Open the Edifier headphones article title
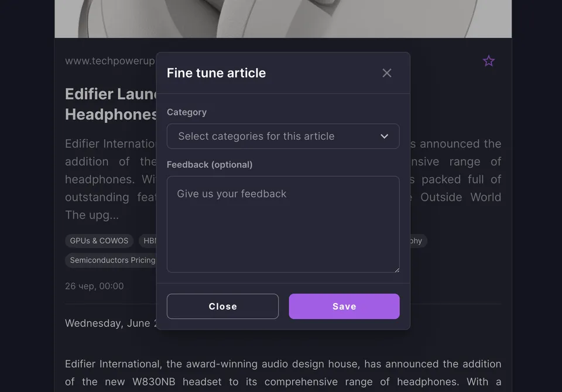 [111, 104]
